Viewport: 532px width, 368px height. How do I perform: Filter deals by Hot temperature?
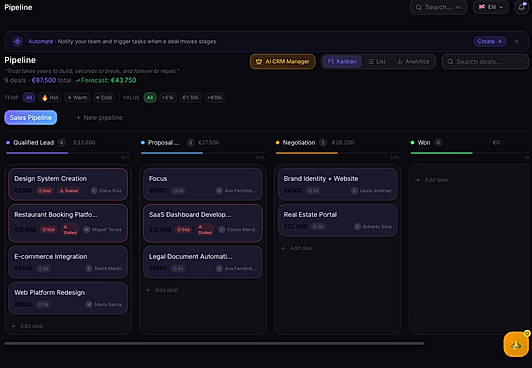tap(50, 98)
